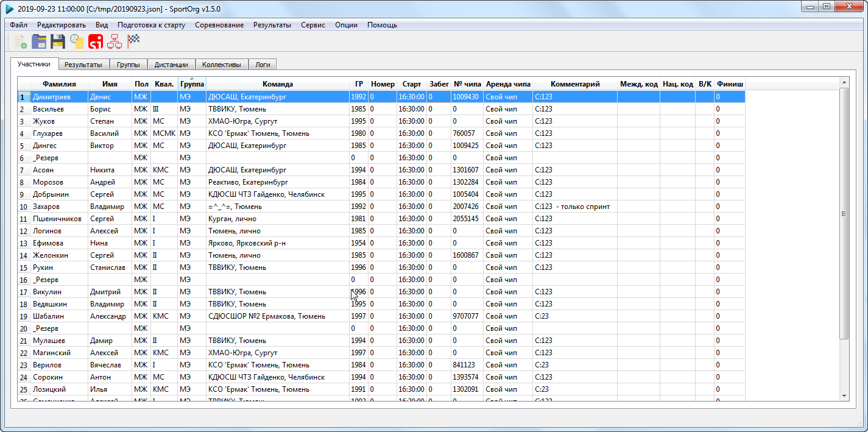Click qualification cell МСМК
The height and width of the screenshot is (432, 868).
click(x=164, y=133)
